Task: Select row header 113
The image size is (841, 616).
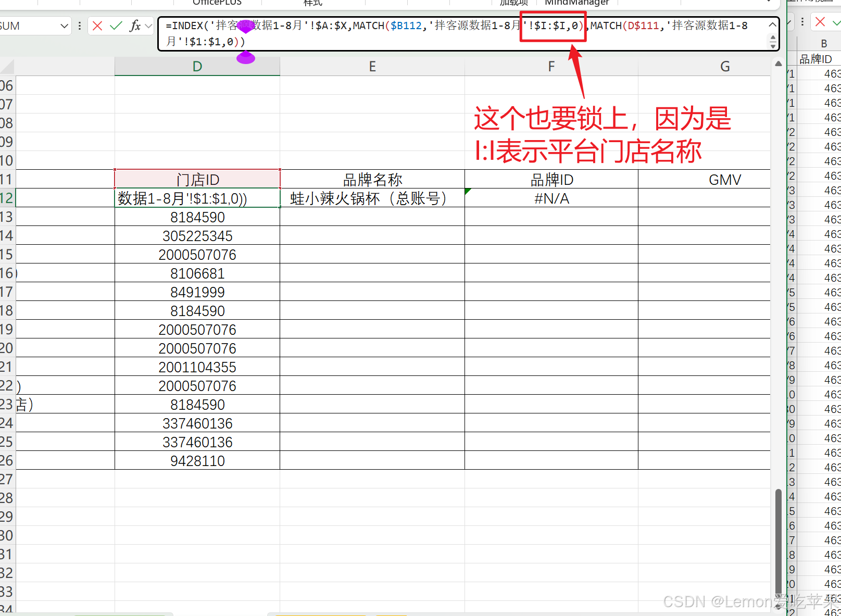Action: pyautogui.click(x=7, y=217)
